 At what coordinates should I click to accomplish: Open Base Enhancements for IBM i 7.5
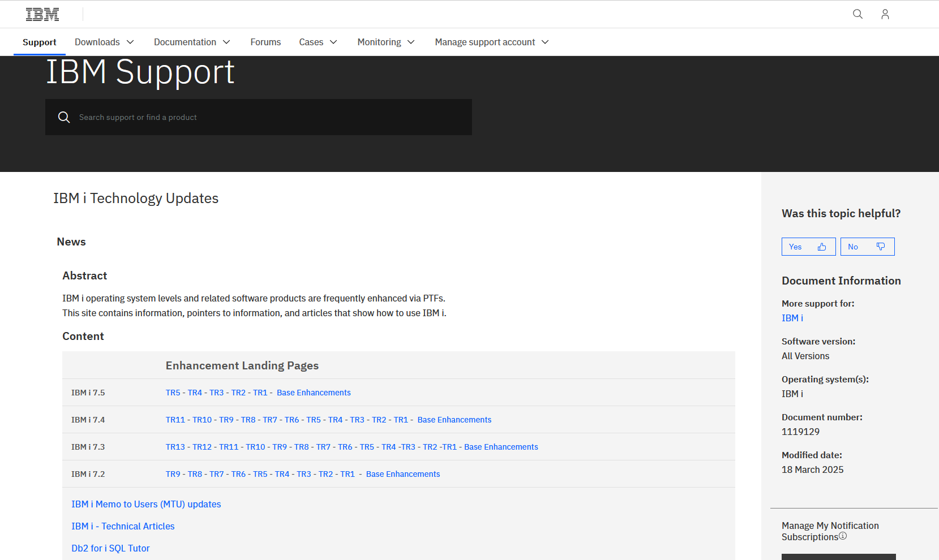(314, 393)
